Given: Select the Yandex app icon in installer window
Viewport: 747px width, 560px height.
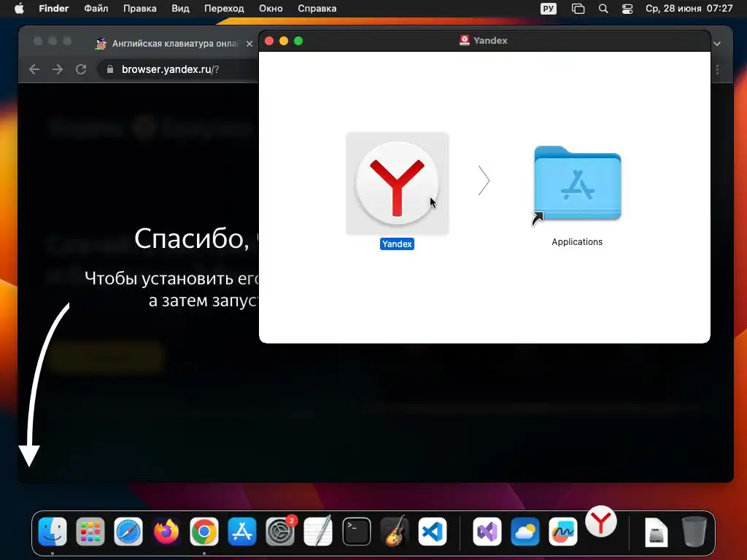Looking at the screenshot, I should click(x=397, y=183).
